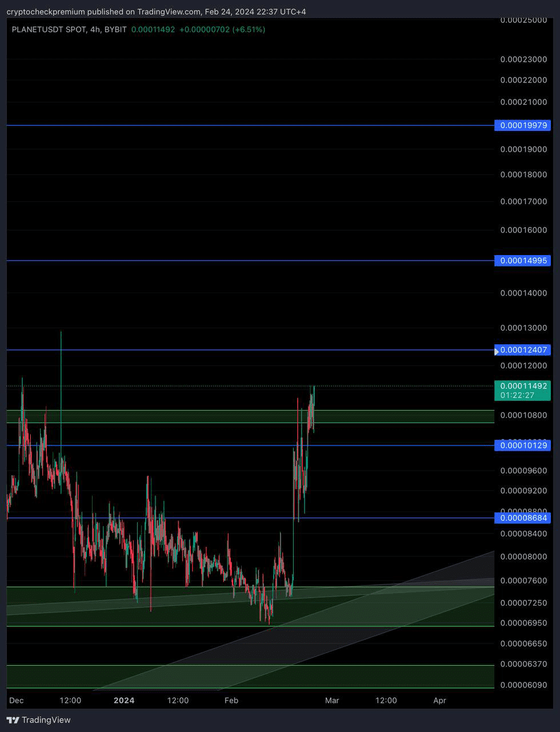Click the Dec label on time axis
The image size is (560, 732).
pyautogui.click(x=17, y=701)
